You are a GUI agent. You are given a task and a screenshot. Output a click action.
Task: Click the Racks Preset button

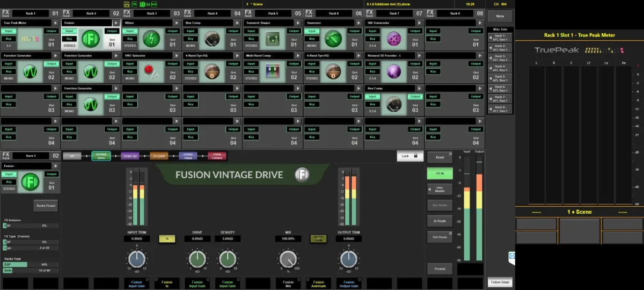pos(46,206)
